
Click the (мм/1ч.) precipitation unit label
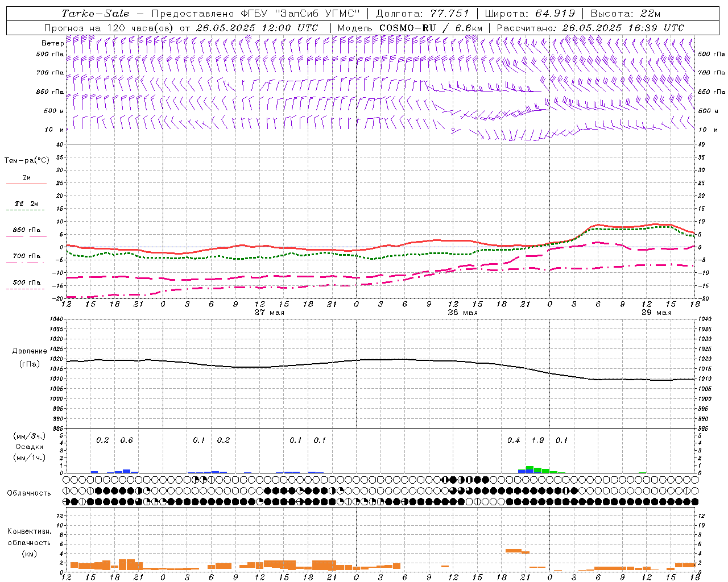(29, 458)
